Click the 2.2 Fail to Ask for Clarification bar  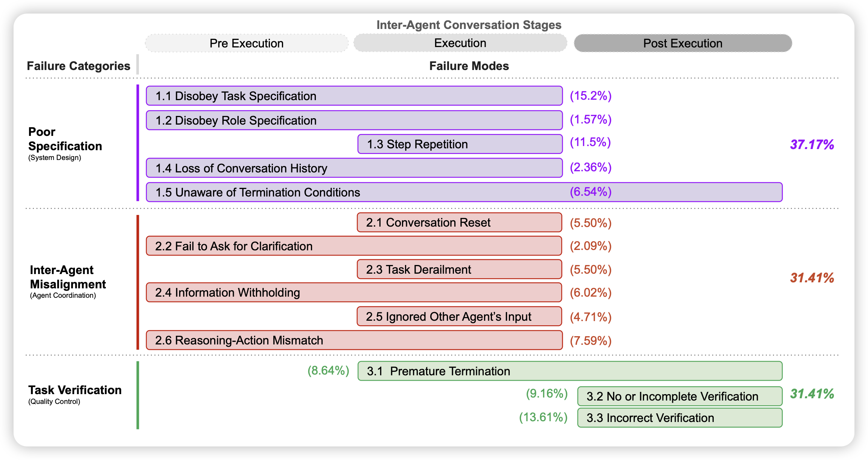coord(353,246)
